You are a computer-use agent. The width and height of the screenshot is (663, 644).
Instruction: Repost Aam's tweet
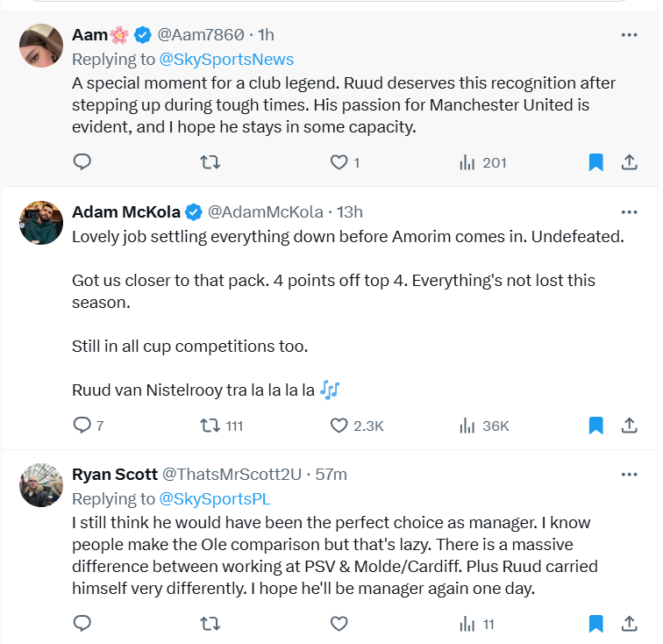pyautogui.click(x=210, y=161)
